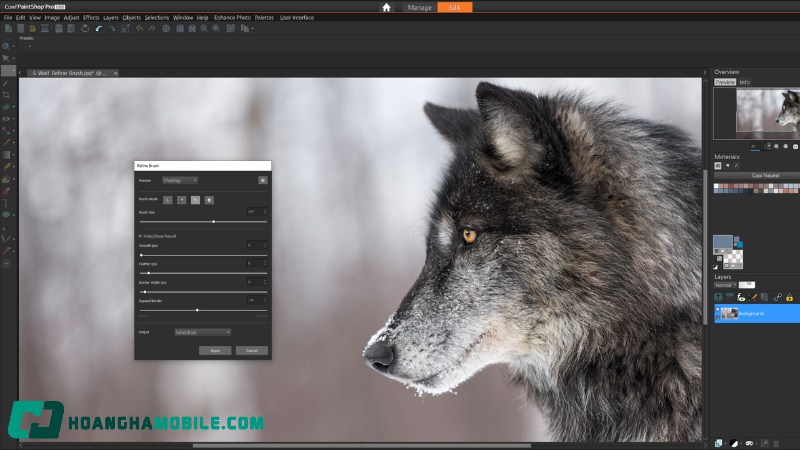
Task: Click the Undo arrow in the toolbar
Action: (x=98, y=28)
